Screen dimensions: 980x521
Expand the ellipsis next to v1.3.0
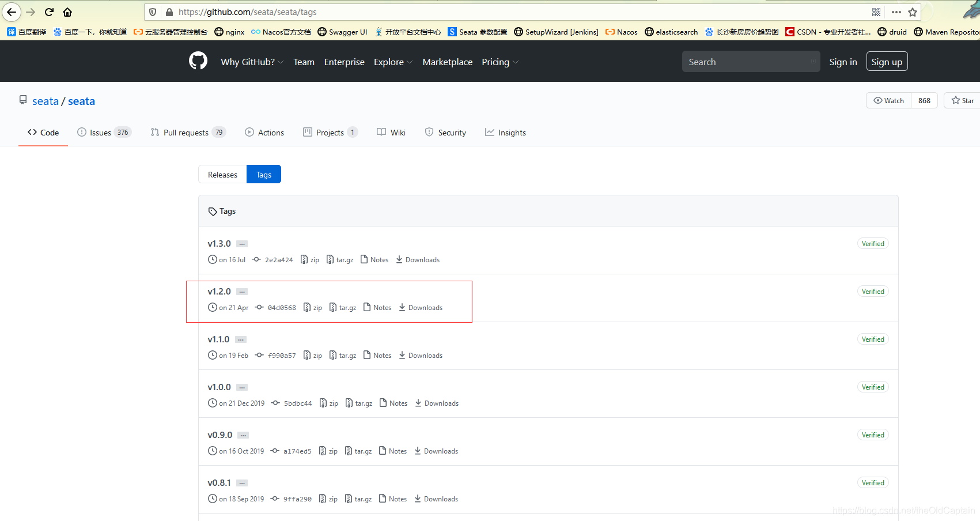coord(242,244)
